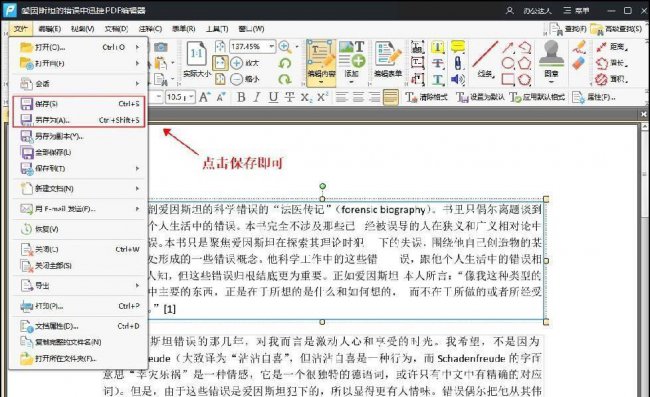Viewport: 650px width, 397px height.
Task: Select the yellow highlight text T icon
Action: point(437,47)
